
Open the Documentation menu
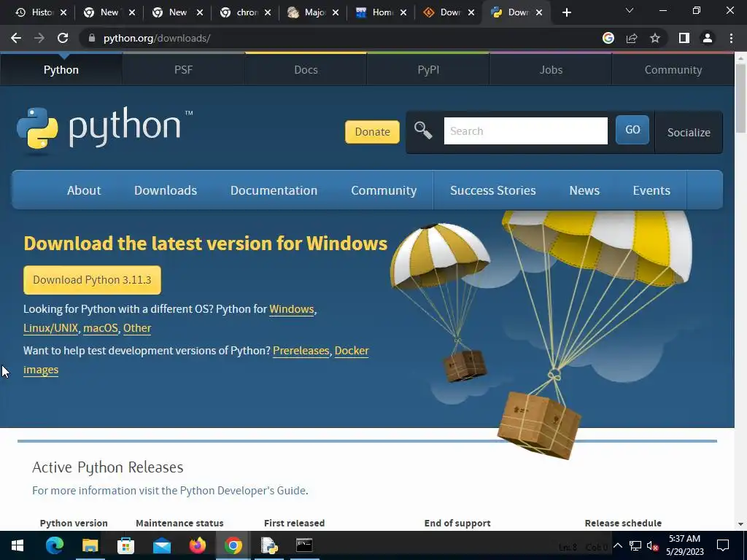point(274,190)
